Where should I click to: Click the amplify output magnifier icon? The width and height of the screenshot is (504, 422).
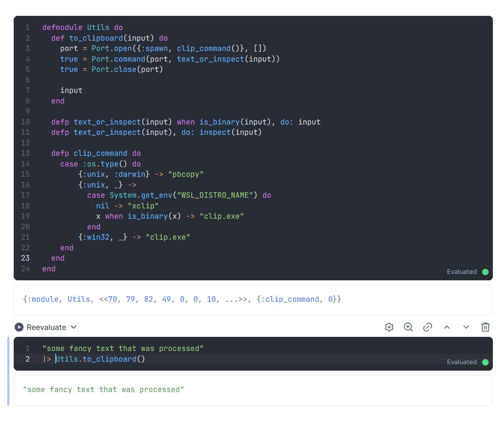[408, 327]
